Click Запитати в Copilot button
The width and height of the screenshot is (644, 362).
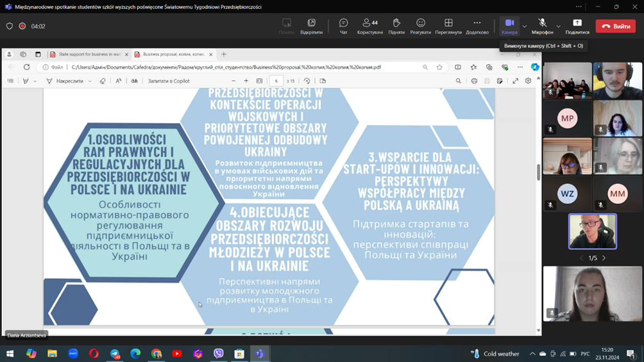tap(169, 81)
